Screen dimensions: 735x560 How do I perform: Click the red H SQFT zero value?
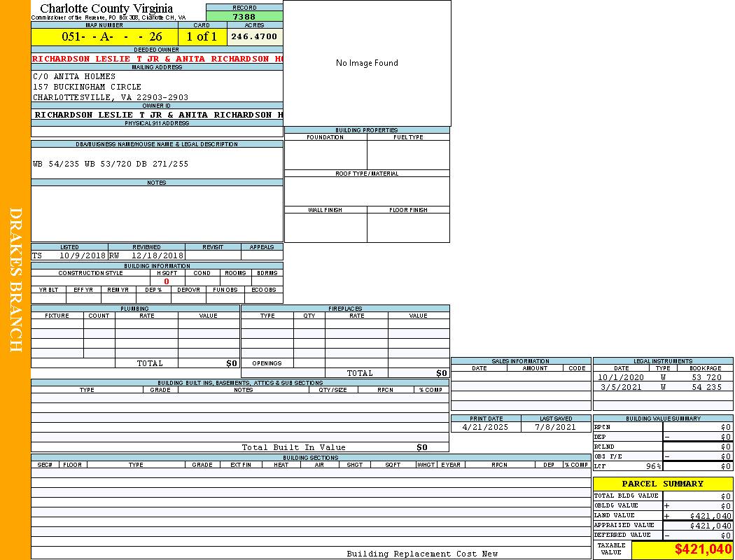pyautogui.click(x=167, y=281)
